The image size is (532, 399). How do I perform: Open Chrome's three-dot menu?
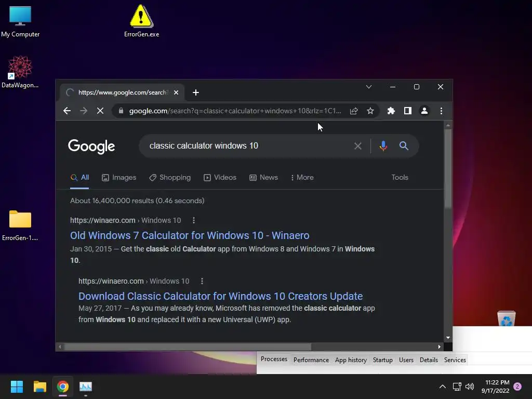(x=441, y=111)
